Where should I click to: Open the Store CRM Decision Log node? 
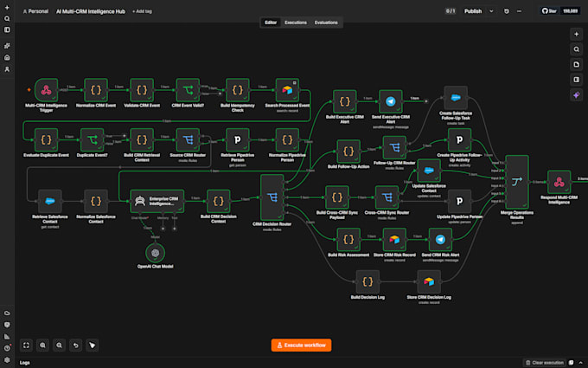pyautogui.click(x=429, y=281)
